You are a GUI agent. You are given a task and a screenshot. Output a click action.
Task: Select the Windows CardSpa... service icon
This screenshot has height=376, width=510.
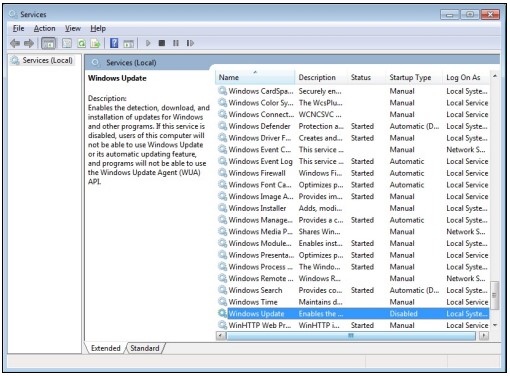[x=222, y=91]
